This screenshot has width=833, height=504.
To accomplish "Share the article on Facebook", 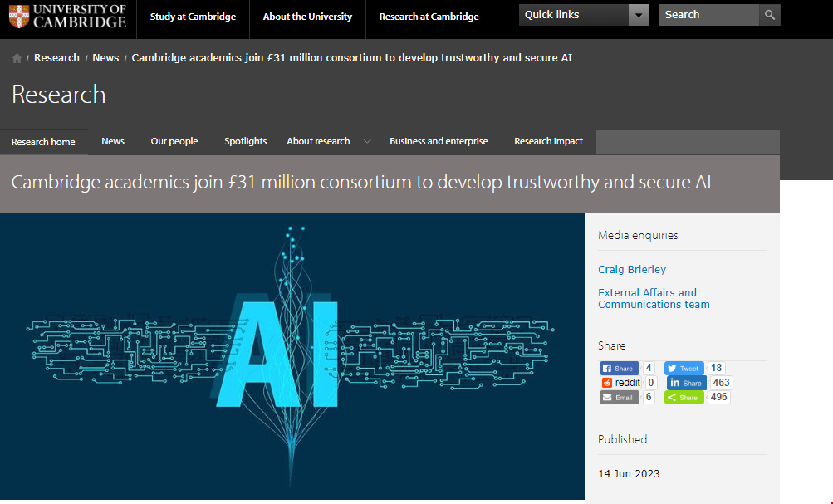I will click(619, 368).
